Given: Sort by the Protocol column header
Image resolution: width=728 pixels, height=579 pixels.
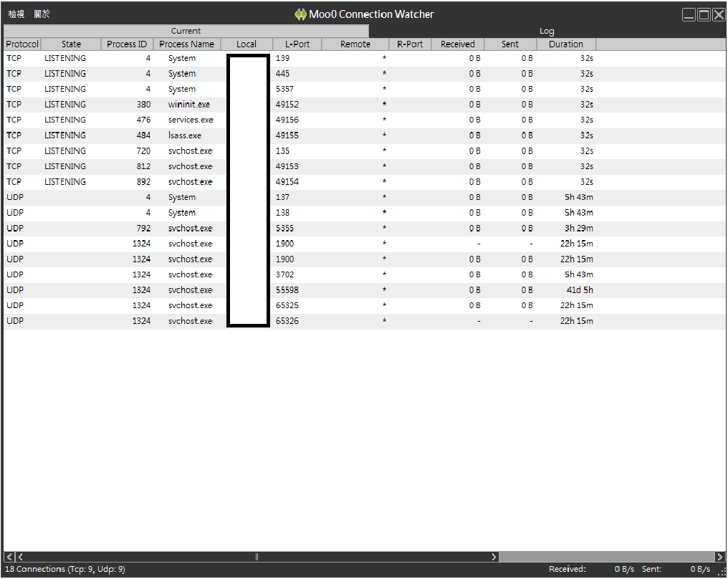Looking at the screenshot, I should tap(22, 44).
